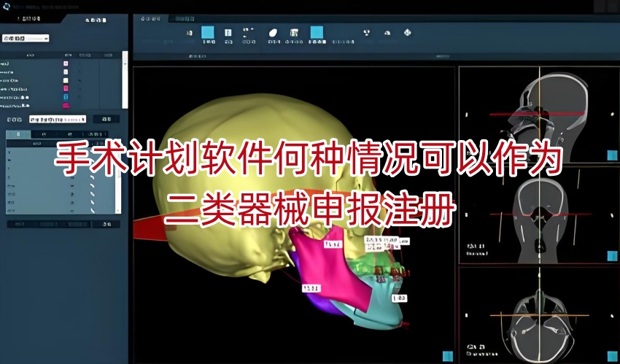This screenshot has height=364, width=620.
Task: Activate the leftmost cyan square toolbar button
Action: 208,32
